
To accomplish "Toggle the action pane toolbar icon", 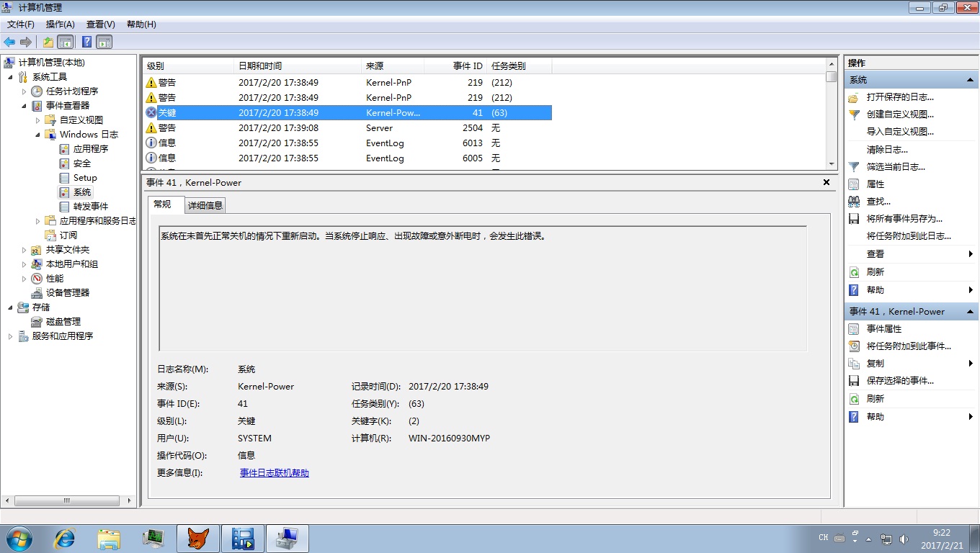I will (x=104, y=42).
